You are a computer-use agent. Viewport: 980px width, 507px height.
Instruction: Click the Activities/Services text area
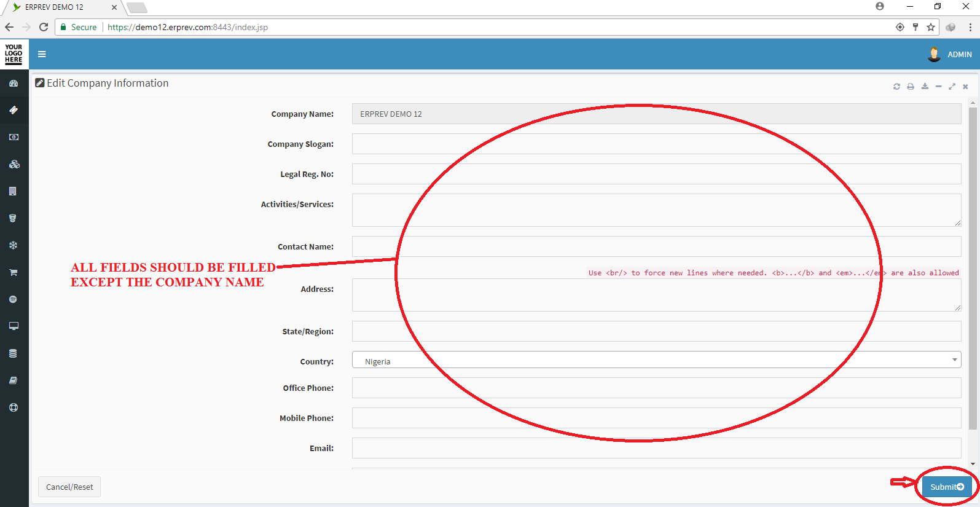(656, 210)
